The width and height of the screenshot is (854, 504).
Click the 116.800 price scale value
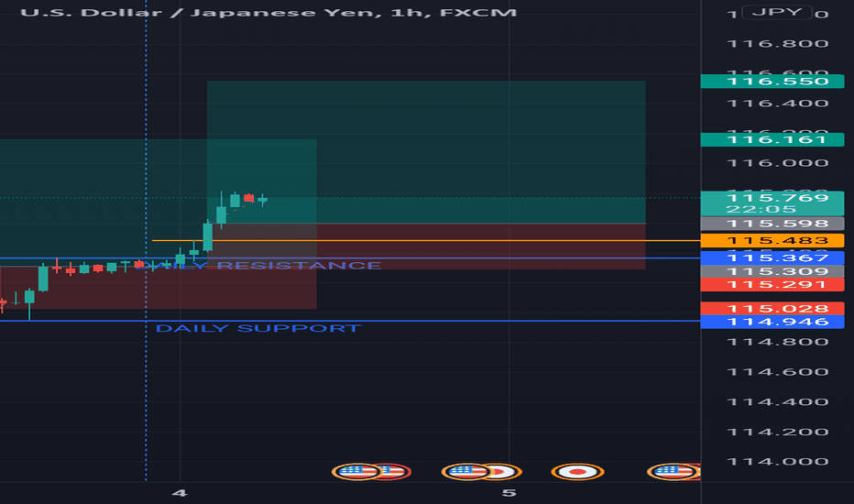coord(778,44)
